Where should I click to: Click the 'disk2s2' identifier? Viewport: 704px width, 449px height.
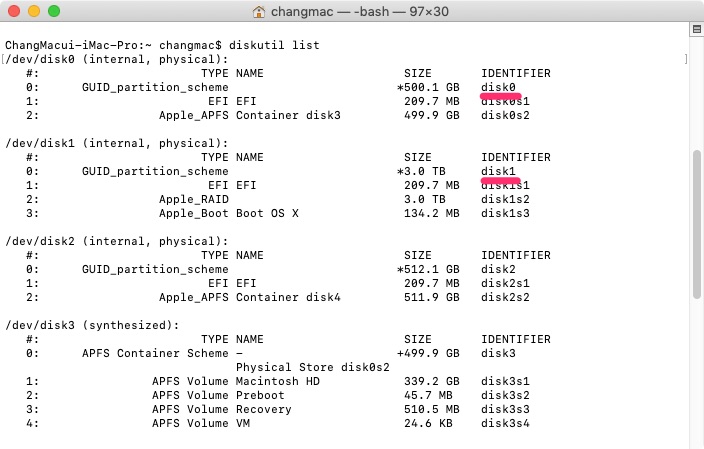point(505,297)
